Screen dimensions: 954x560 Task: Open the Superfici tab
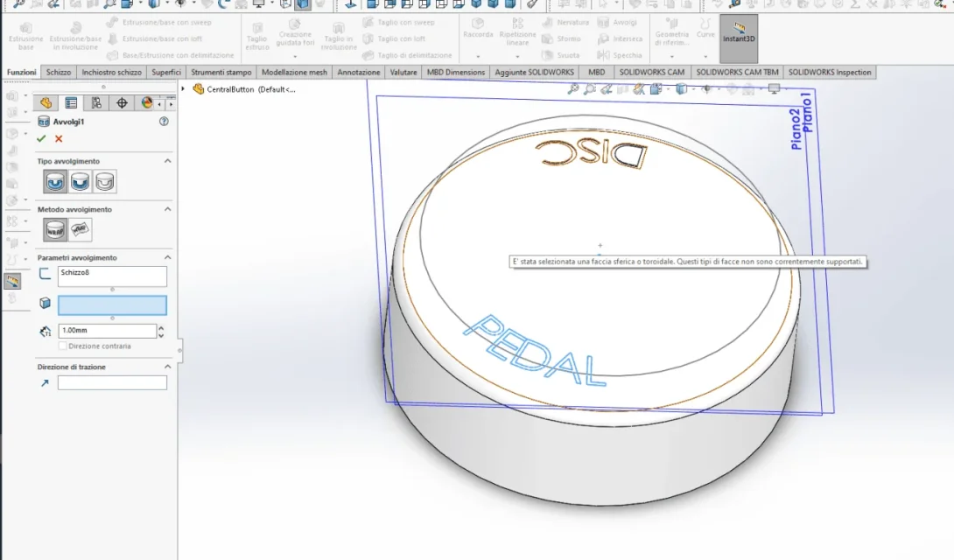coord(166,73)
